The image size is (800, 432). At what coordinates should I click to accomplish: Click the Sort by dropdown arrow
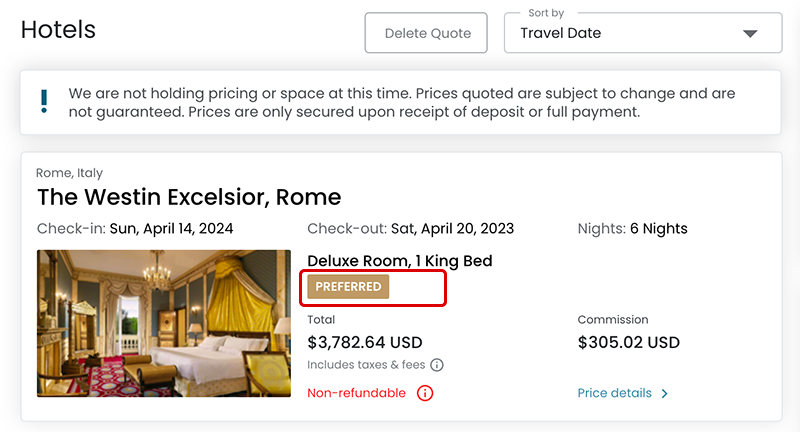pyautogui.click(x=751, y=34)
